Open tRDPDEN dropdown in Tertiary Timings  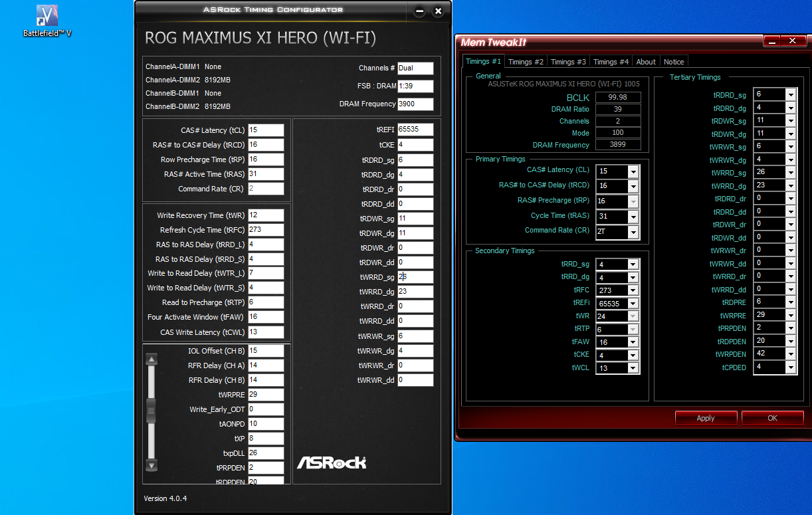[x=790, y=341]
